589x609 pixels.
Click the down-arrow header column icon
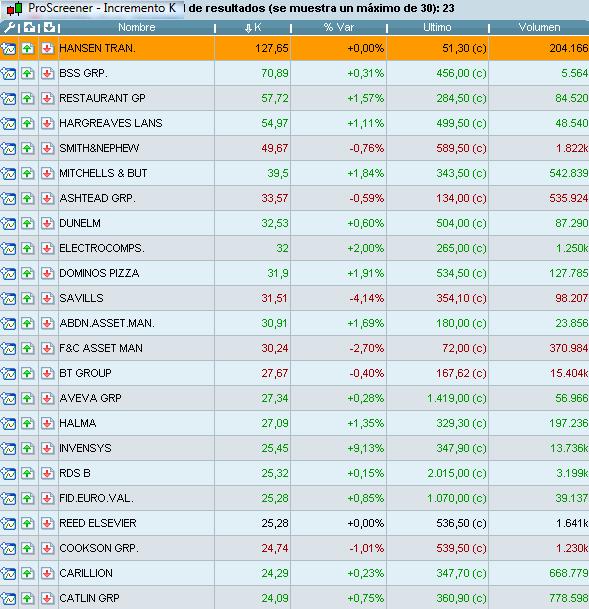[49, 27]
